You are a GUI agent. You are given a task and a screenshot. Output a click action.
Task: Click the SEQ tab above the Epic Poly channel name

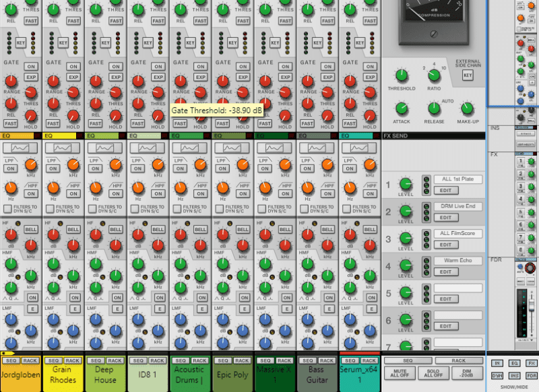[x=223, y=360]
